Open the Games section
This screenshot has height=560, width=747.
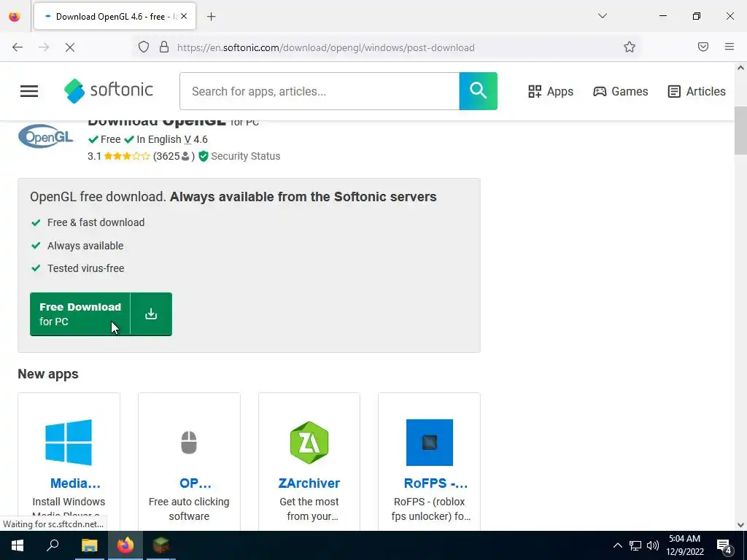coord(620,91)
